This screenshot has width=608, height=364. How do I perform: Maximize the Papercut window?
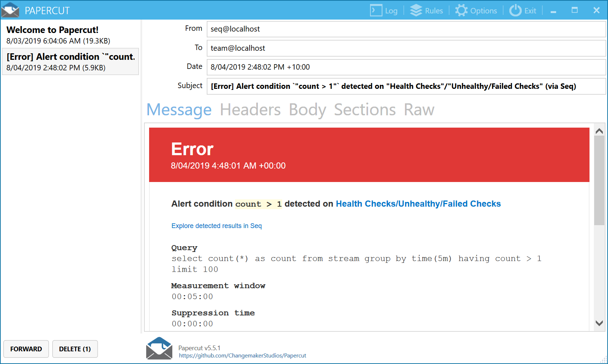(575, 10)
